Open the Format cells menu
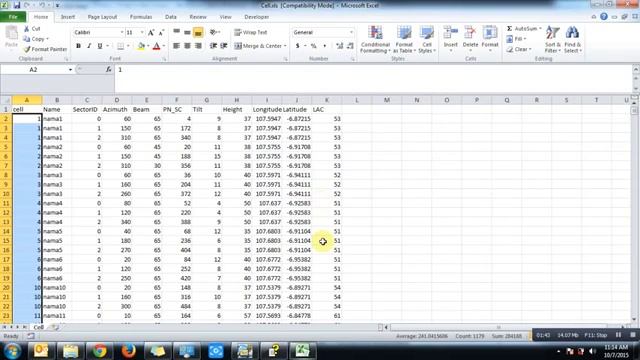Screen dimensions: 640x360 click(490, 39)
